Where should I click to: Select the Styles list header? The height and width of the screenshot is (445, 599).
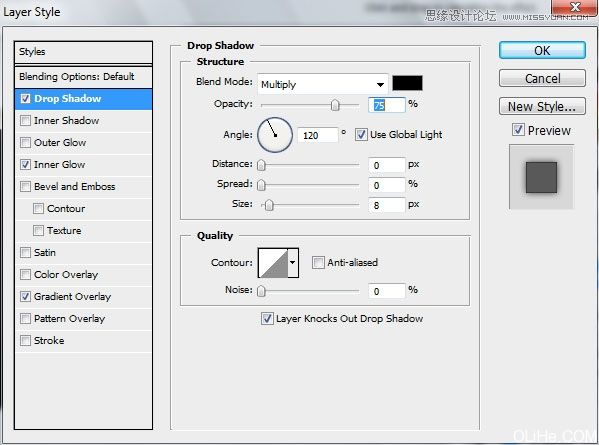pyautogui.click(x=83, y=52)
